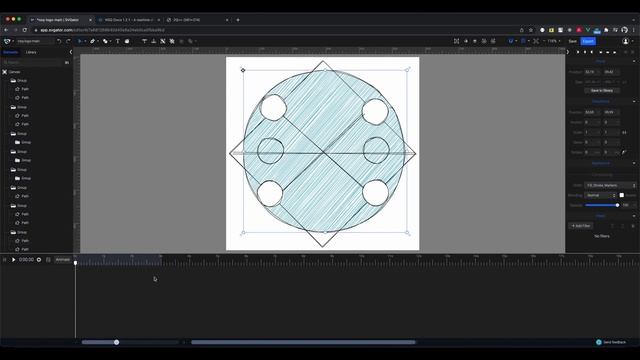Open the Pen tool dropdown arrow
Viewport: 640px width, 360px height.
(x=98, y=41)
